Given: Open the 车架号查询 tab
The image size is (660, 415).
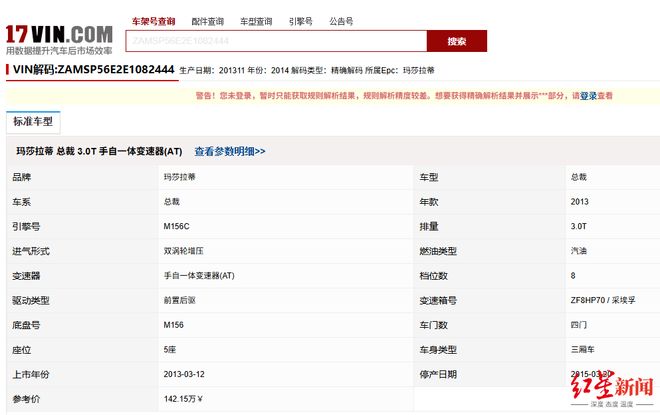Looking at the screenshot, I should (153, 21).
